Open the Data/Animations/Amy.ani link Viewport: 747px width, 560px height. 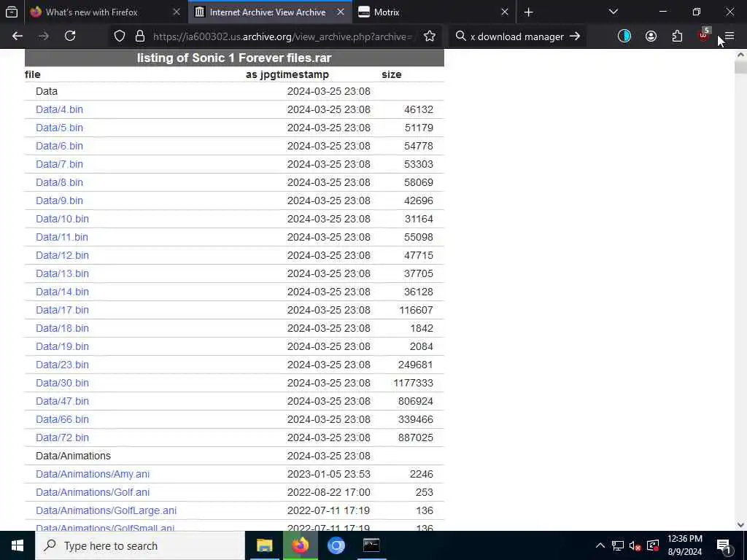click(x=93, y=474)
